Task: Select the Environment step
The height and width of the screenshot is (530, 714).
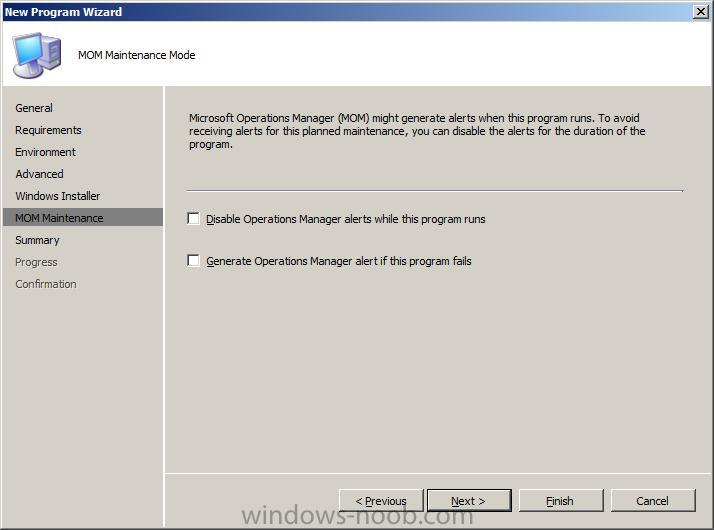Action: click(x=46, y=152)
